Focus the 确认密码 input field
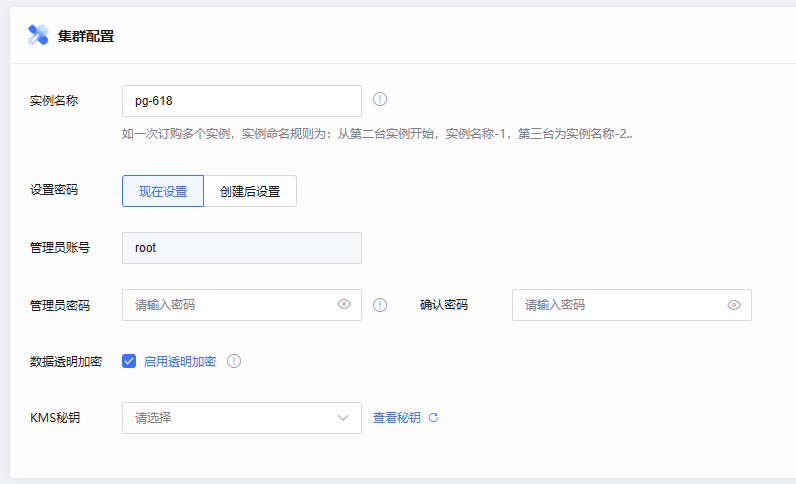 (x=618, y=305)
